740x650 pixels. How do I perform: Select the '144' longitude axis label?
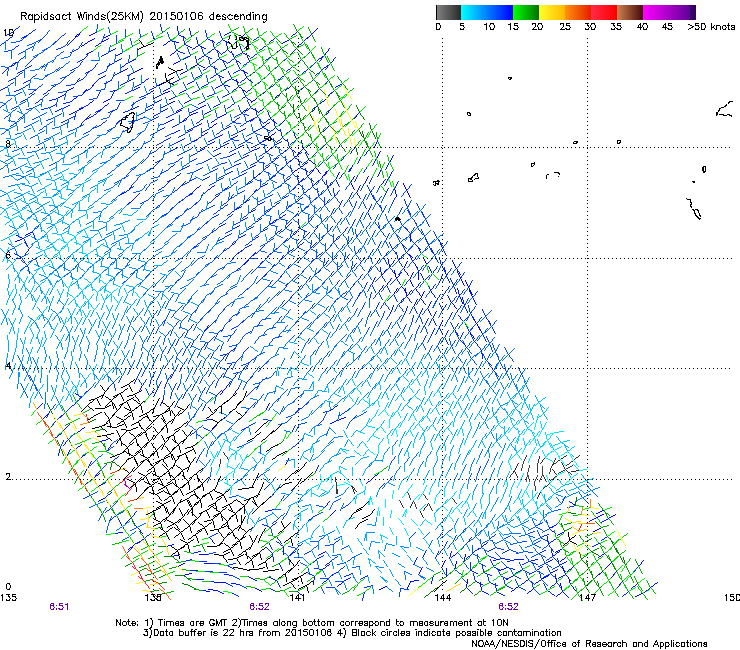pyautogui.click(x=443, y=598)
